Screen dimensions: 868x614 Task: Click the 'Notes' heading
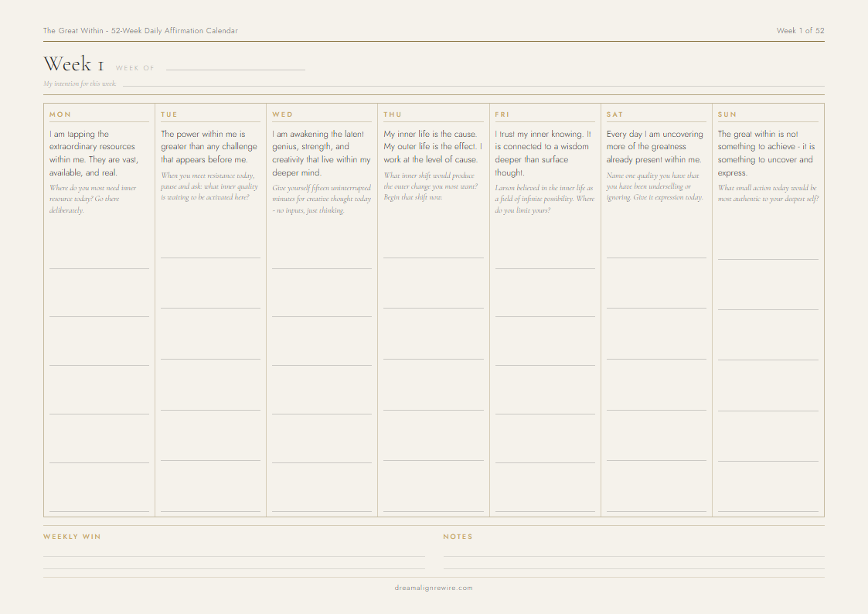coord(458,537)
